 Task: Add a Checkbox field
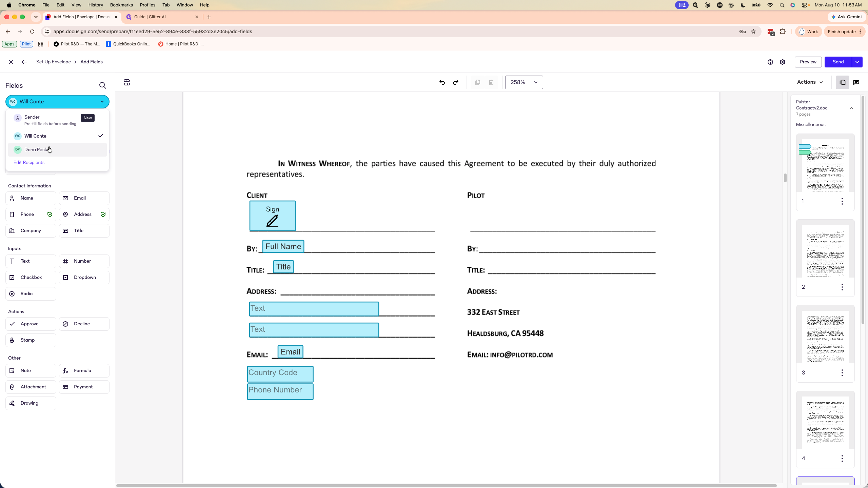coord(31,278)
